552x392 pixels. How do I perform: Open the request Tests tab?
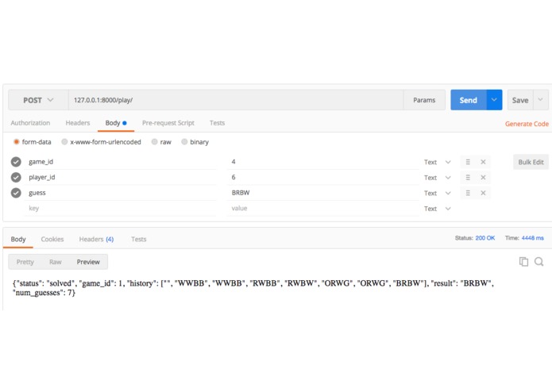217,123
